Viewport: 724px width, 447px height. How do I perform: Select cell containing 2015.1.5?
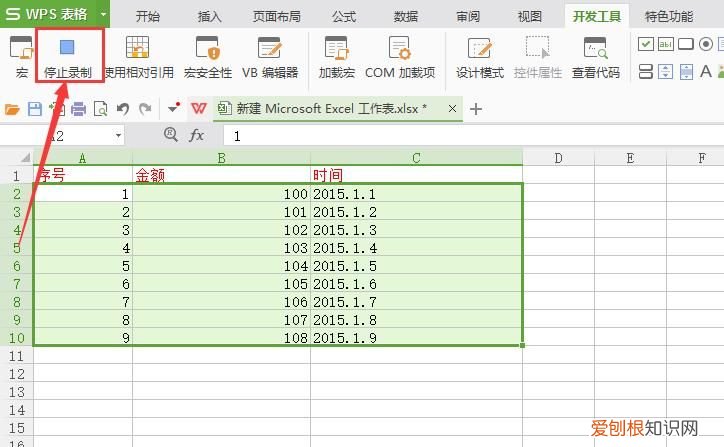click(x=416, y=266)
